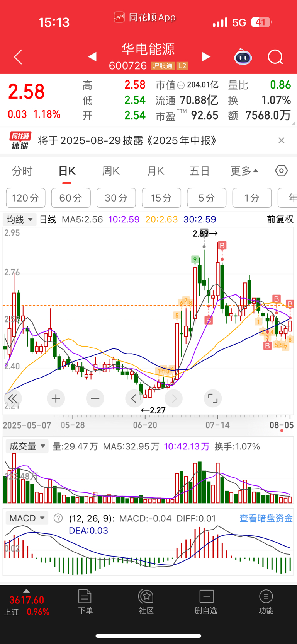This screenshot has height=644, width=297.
Task: Enter fullscreen chart with expand icon
Action: coord(213,398)
